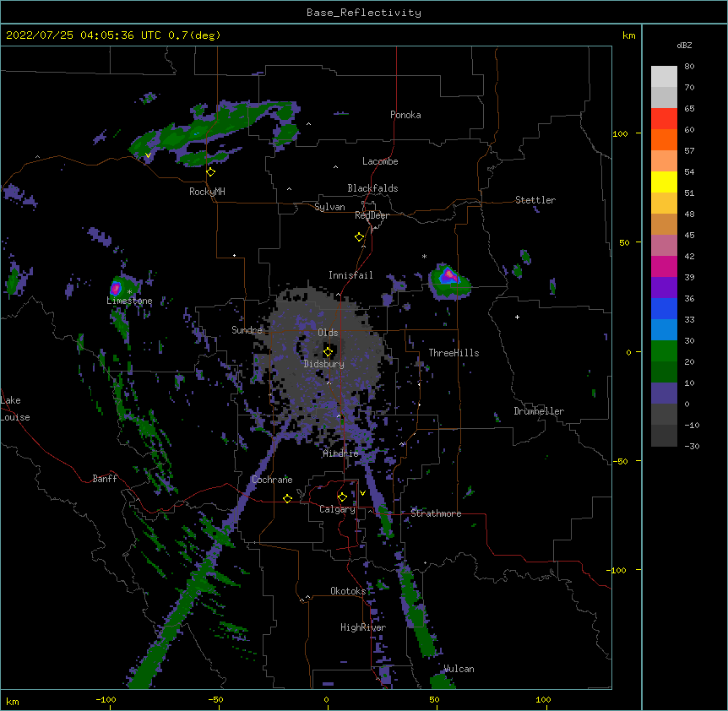The image size is (728, 711).
Task: Click the Airdrie city label
Action: coord(341,453)
